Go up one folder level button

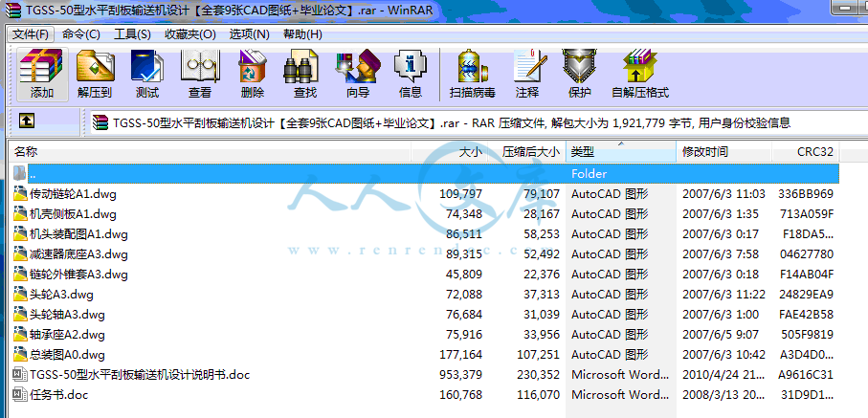(x=27, y=121)
